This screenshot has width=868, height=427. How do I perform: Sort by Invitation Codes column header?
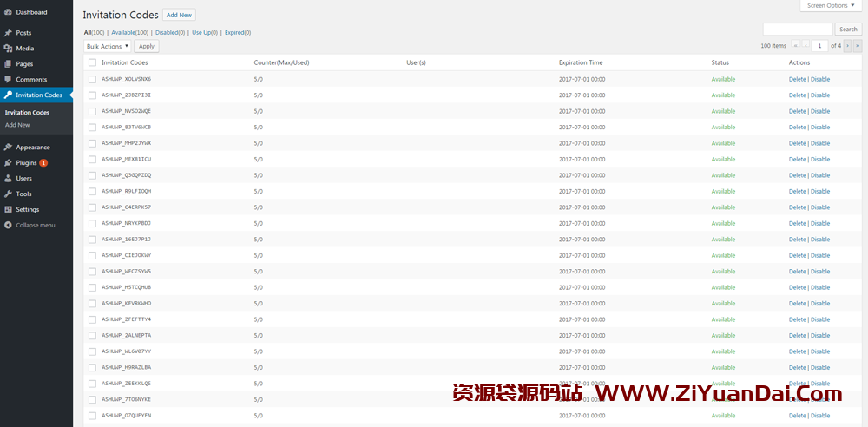point(124,62)
